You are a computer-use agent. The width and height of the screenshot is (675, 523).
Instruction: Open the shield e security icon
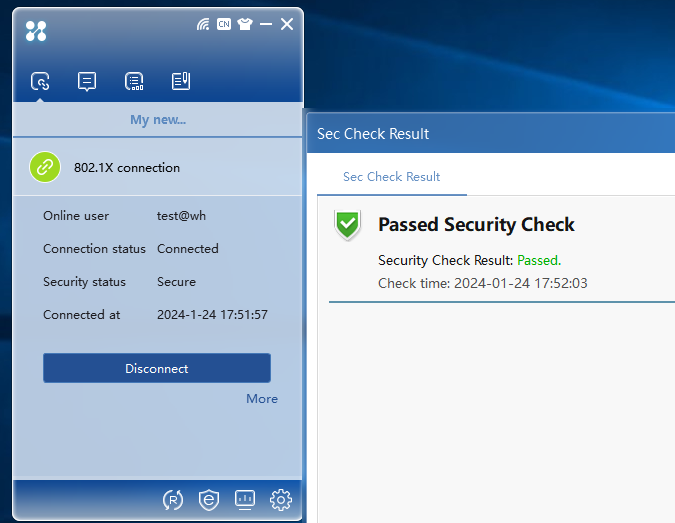point(209,500)
